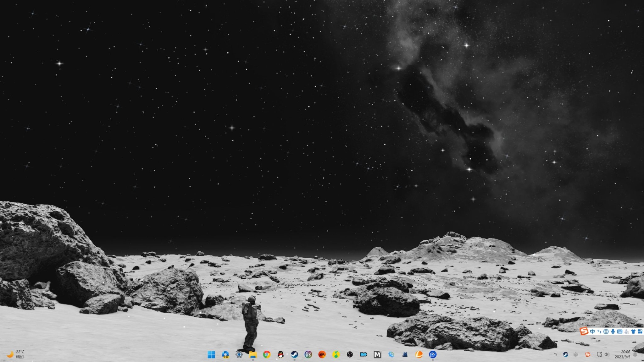Toggle Sogou punctuation mode button
The height and width of the screenshot is (362, 644).
coord(599,331)
